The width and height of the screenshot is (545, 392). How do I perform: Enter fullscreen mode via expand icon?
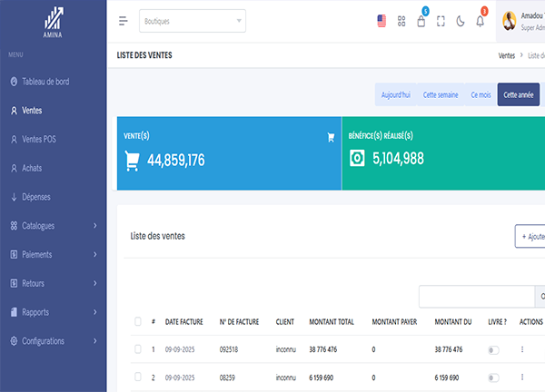click(441, 21)
